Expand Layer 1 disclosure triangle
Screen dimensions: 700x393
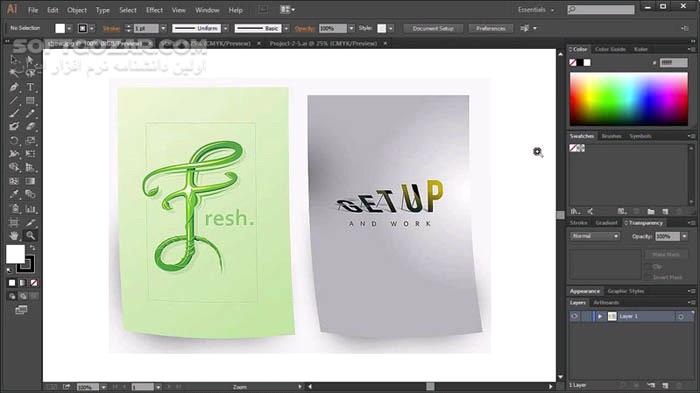point(600,316)
